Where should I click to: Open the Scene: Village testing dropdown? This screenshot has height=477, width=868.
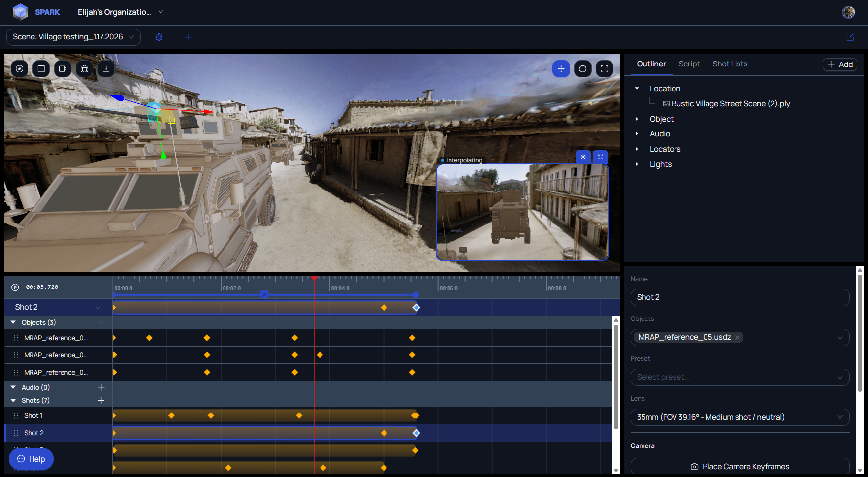click(73, 37)
